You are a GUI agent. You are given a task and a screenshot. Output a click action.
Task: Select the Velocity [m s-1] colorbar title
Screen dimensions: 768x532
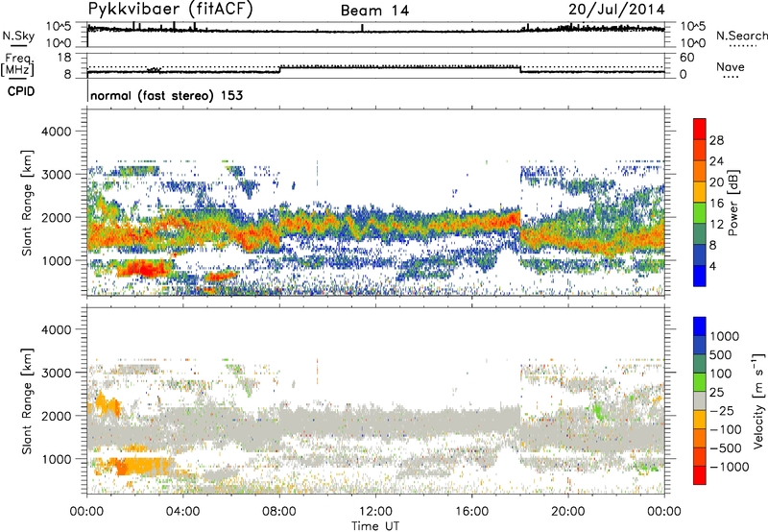757,401
